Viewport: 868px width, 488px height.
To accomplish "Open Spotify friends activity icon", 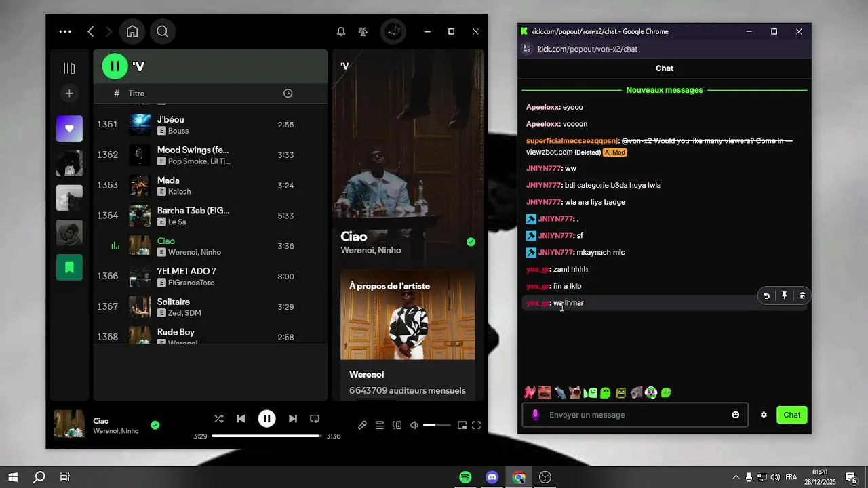I will (363, 31).
